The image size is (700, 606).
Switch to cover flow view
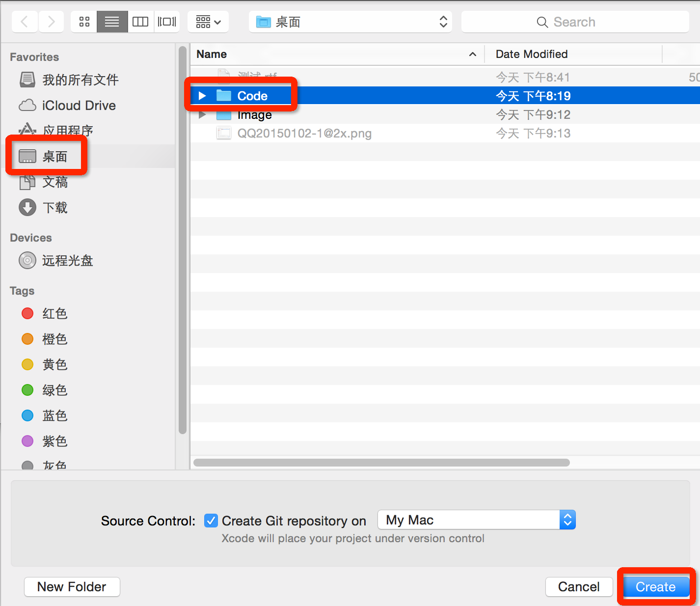(x=167, y=21)
